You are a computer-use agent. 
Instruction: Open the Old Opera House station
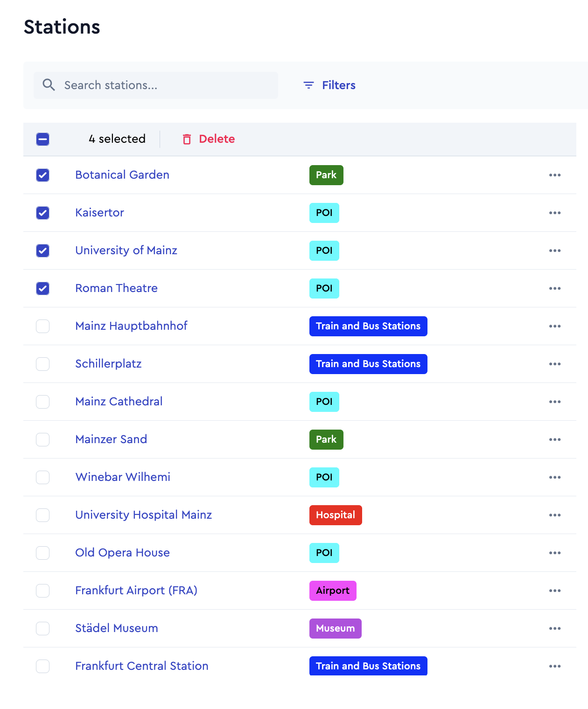point(123,553)
